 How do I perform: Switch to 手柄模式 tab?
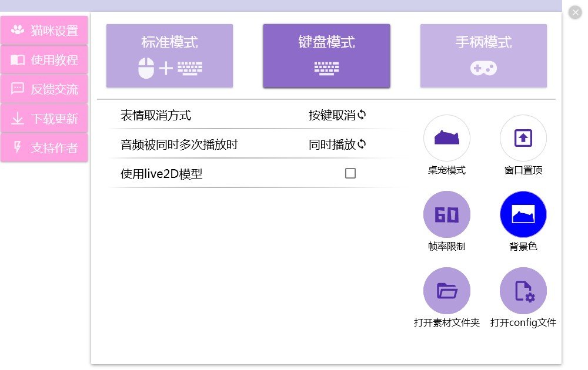pos(483,55)
